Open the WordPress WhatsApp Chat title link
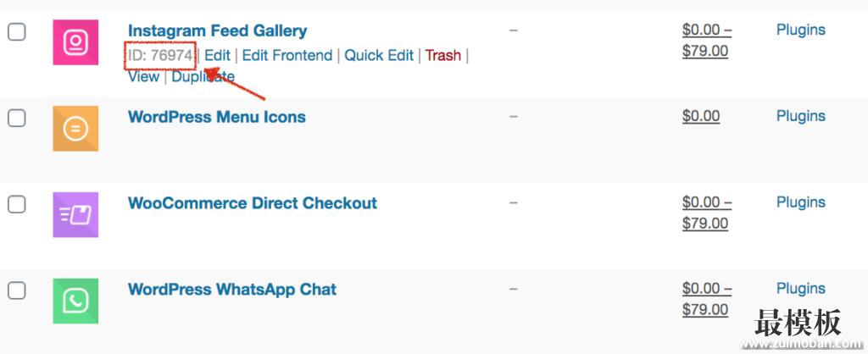Viewport: 868px width, 354px height. (x=232, y=290)
